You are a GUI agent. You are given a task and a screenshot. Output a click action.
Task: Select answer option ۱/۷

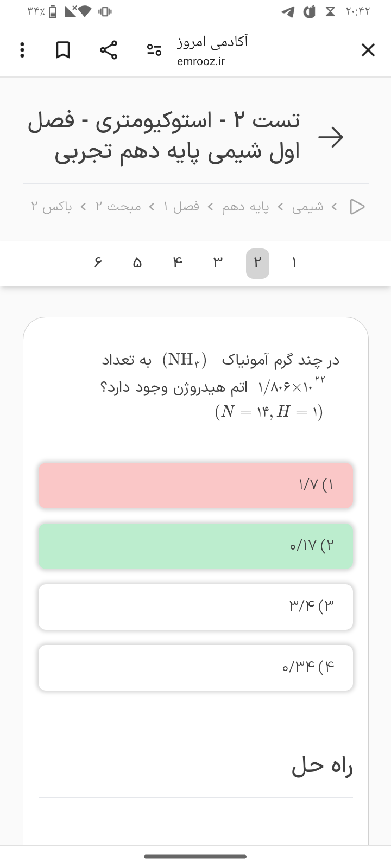pyautogui.click(x=195, y=485)
